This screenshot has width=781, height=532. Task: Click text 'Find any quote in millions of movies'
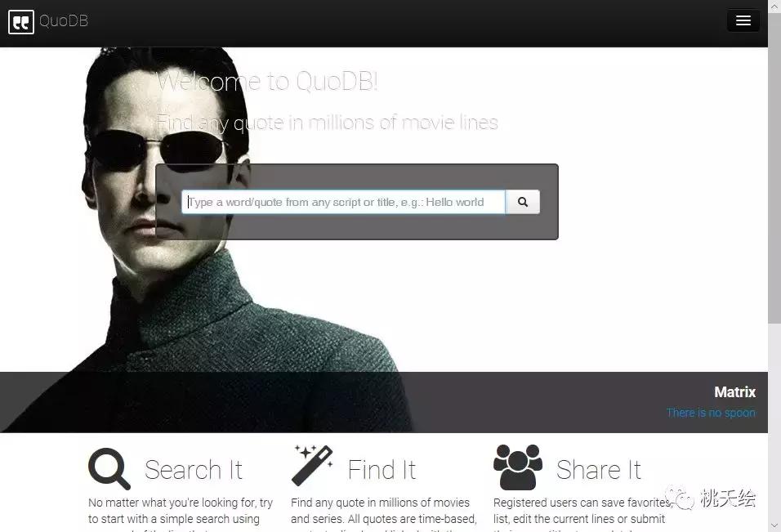(380, 503)
